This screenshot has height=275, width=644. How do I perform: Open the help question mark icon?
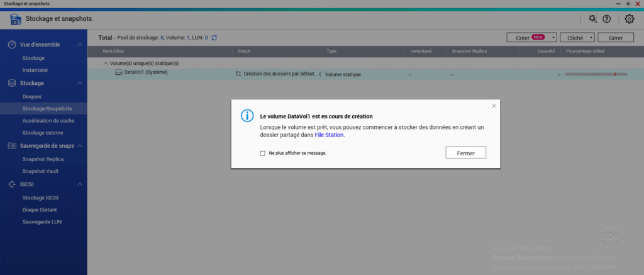click(x=607, y=20)
